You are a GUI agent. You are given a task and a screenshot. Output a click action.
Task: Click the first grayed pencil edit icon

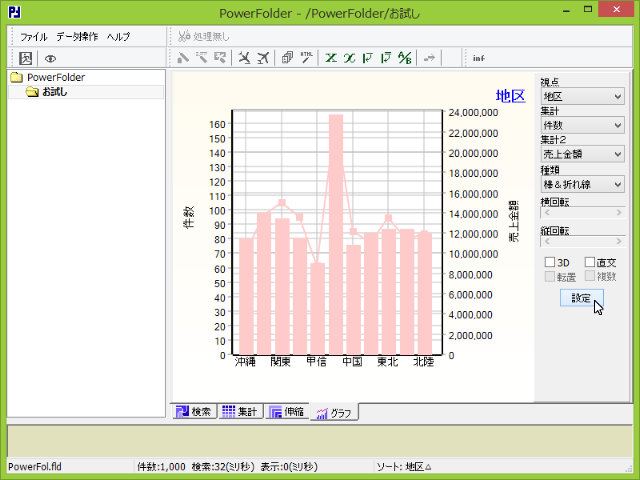[x=183, y=58]
